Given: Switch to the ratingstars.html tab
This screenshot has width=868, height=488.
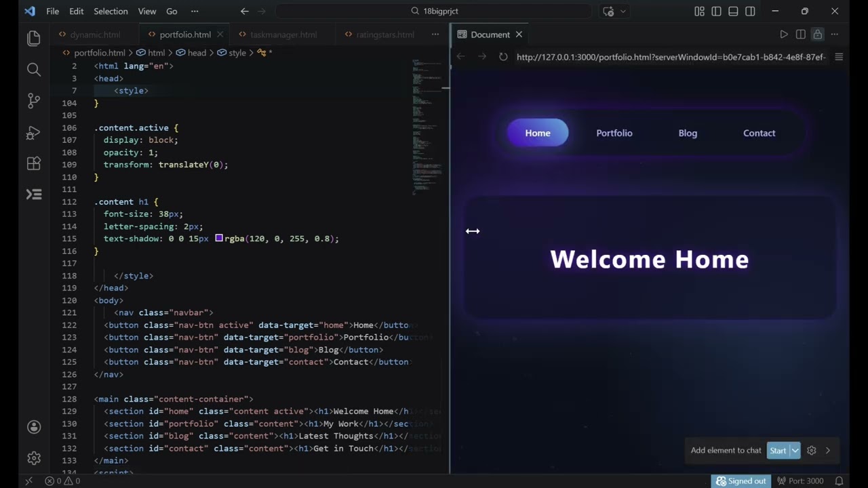Looking at the screenshot, I should coord(385,35).
